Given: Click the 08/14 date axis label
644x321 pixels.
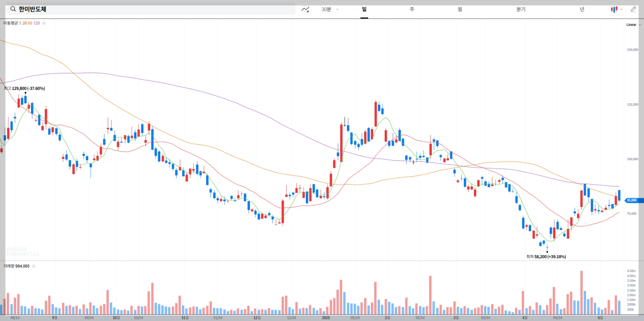Looking at the screenshot, I should click(15, 318).
